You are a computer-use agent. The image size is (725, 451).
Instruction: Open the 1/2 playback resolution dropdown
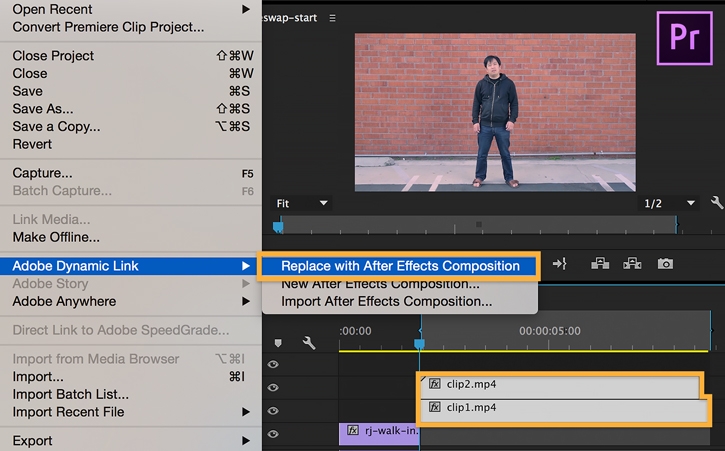point(669,203)
